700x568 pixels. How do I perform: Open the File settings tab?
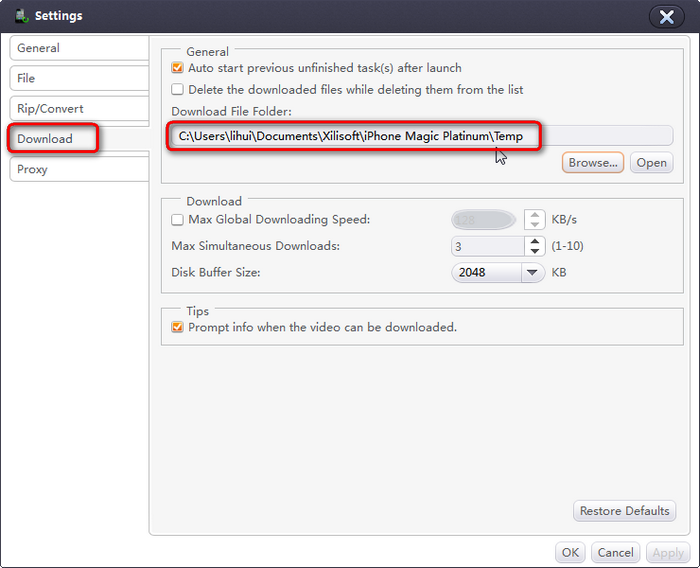[78, 78]
